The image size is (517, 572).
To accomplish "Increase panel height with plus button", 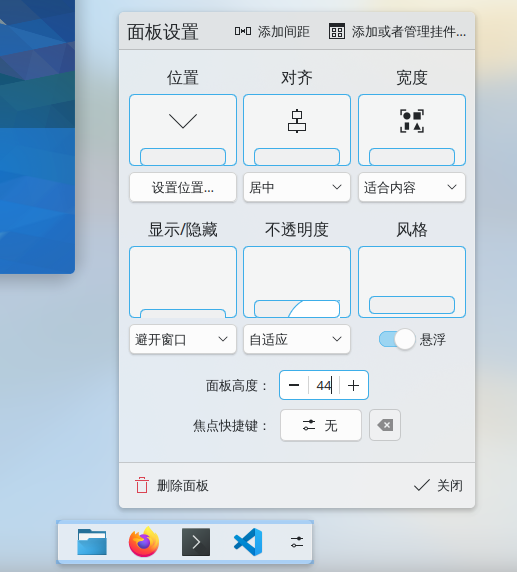I will (x=354, y=385).
